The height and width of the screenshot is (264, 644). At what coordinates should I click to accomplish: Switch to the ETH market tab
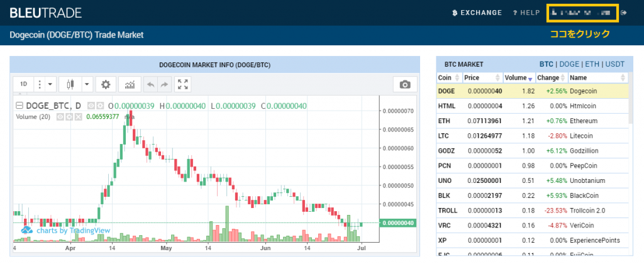pyautogui.click(x=592, y=64)
